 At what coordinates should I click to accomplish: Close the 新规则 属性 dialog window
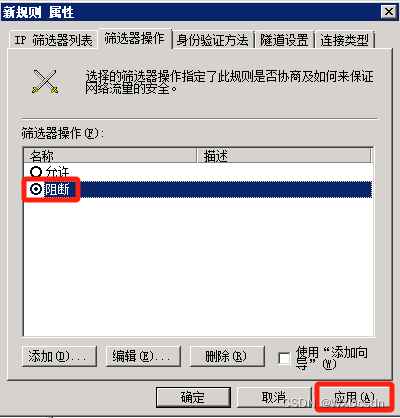click(x=389, y=12)
